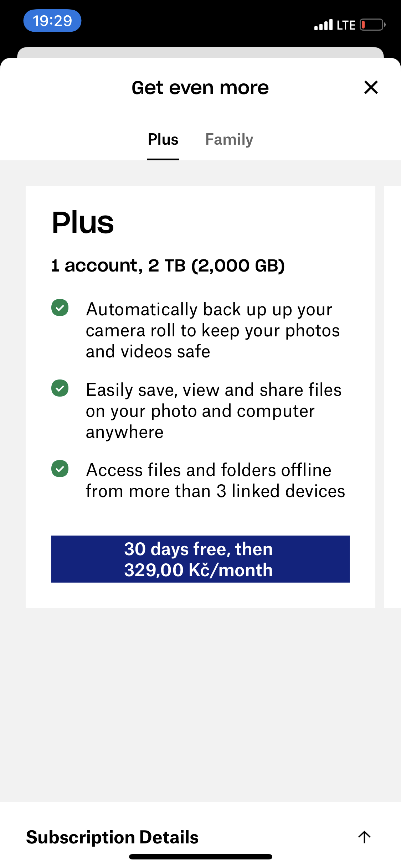
Task: Switch to the Plus tab
Action: click(163, 140)
